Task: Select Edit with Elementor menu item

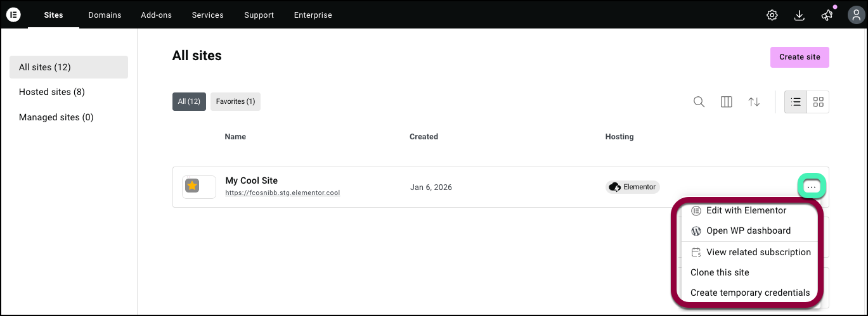Action: tap(746, 210)
